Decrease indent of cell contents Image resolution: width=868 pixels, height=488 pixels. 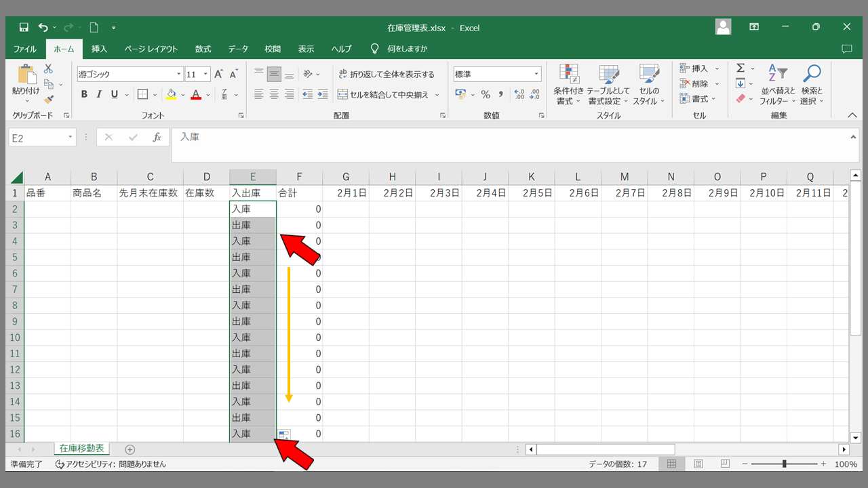(307, 94)
